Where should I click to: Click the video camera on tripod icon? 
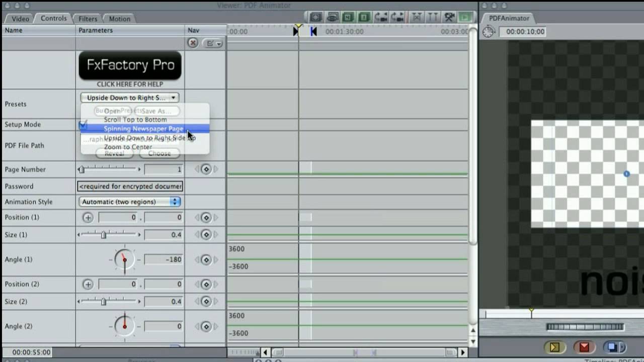[449, 17]
